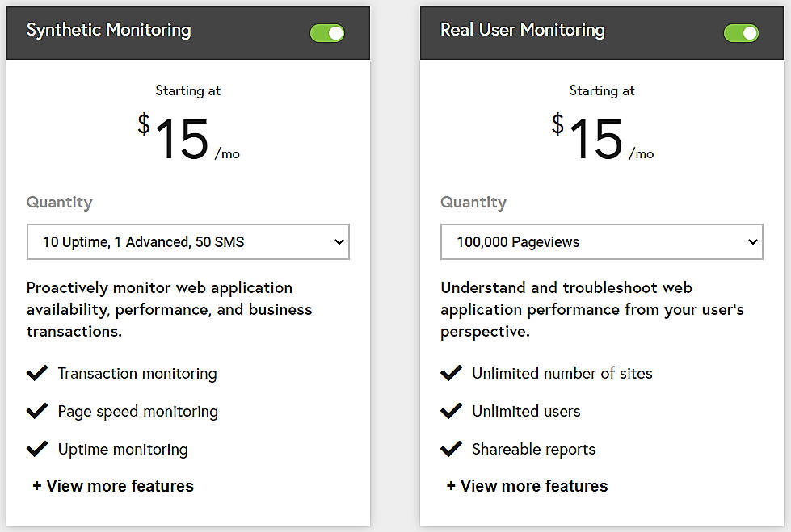Select the Real User Monitoring header
The width and height of the screenshot is (791, 532).
click(522, 30)
